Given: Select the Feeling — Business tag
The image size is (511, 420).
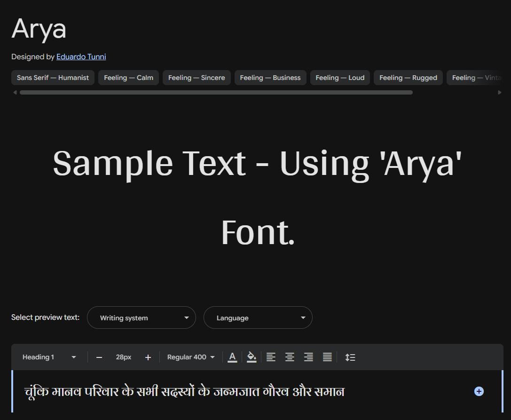Looking at the screenshot, I should pyautogui.click(x=270, y=78).
